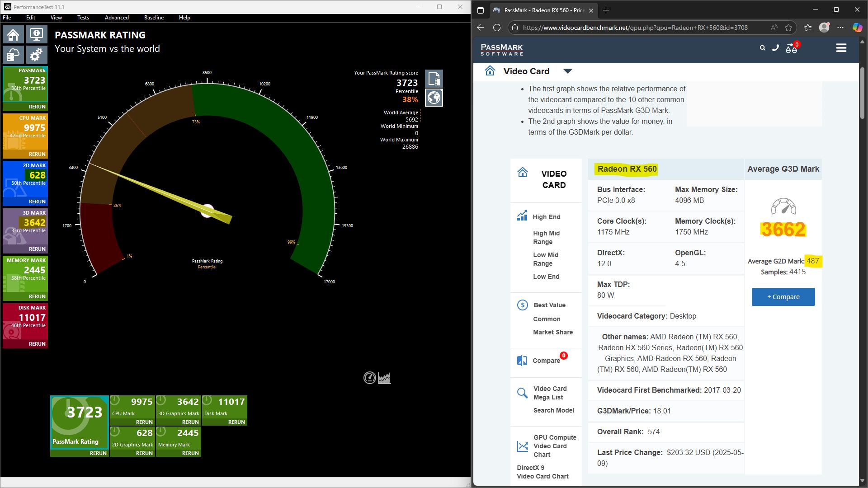Select the bottom 3D Graphics Mark tile
Image resolution: width=868 pixels, height=488 pixels.
tap(179, 410)
